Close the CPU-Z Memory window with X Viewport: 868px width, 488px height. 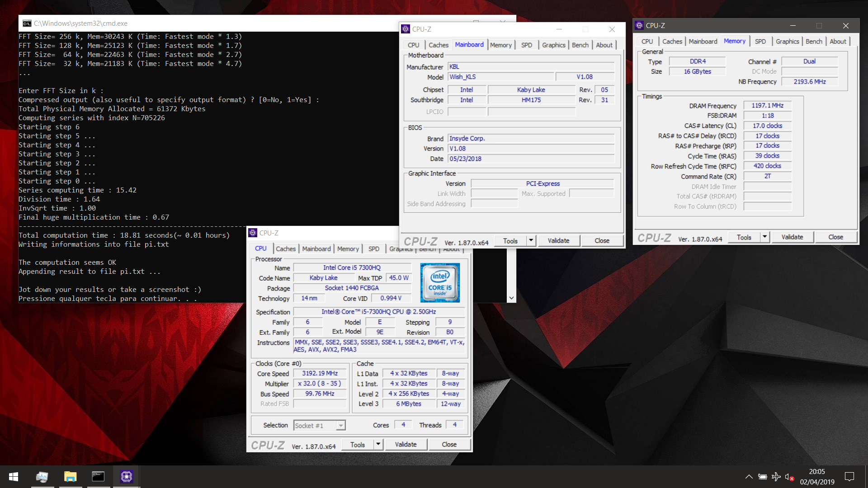845,26
